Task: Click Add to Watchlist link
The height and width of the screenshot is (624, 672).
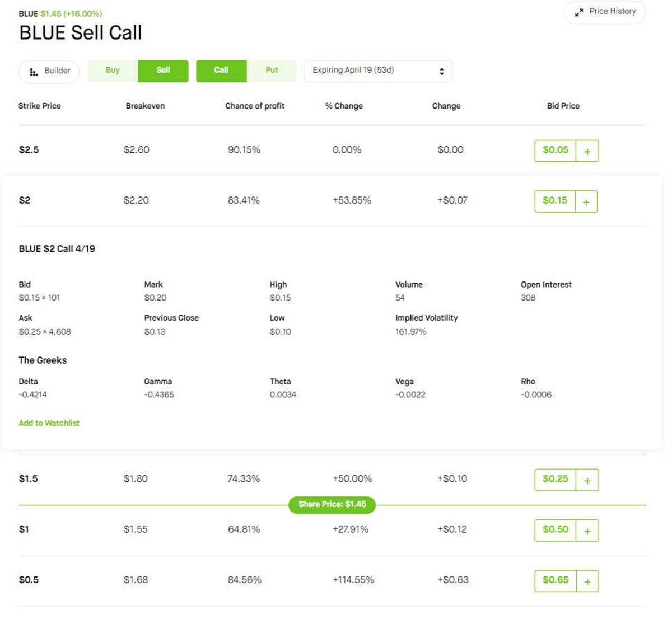Action: pyautogui.click(x=49, y=423)
